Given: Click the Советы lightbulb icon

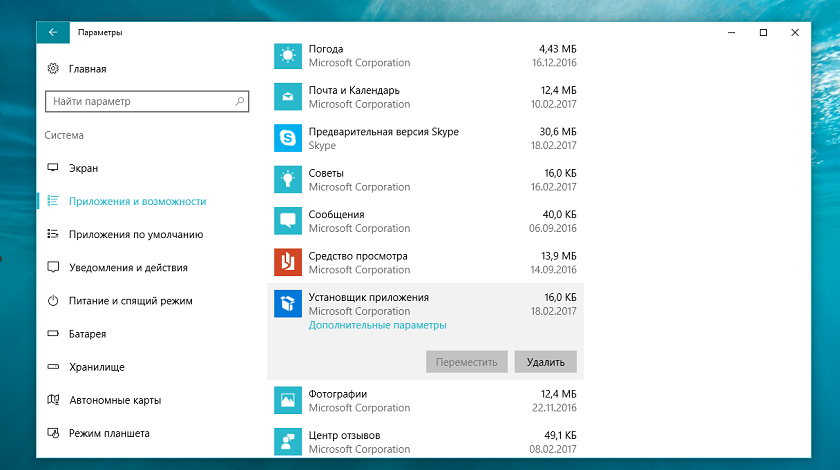Looking at the screenshot, I should (x=288, y=180).
